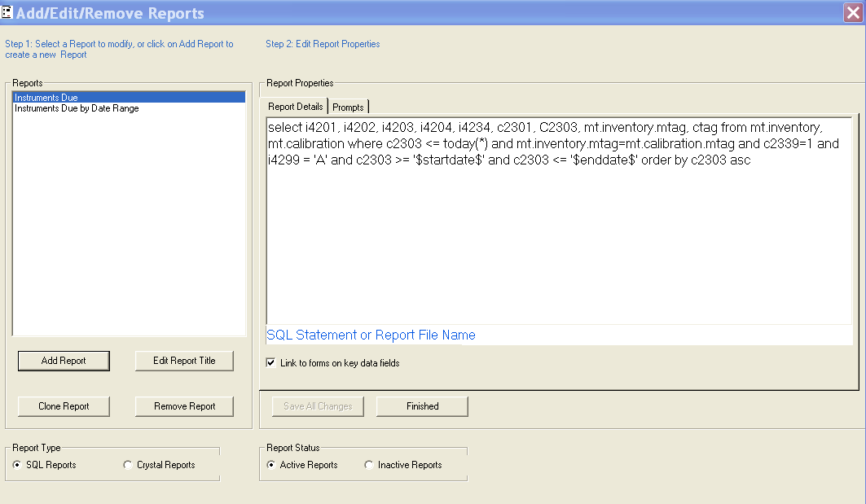Enable the Active Reports option
This screenshot has height=504, width=866.
coord(271,464)
